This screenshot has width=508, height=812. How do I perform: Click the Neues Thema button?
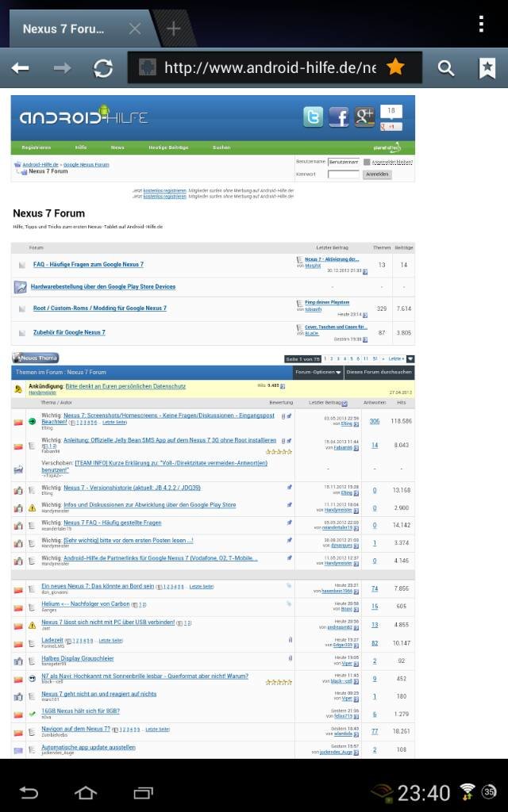point(35,358)
